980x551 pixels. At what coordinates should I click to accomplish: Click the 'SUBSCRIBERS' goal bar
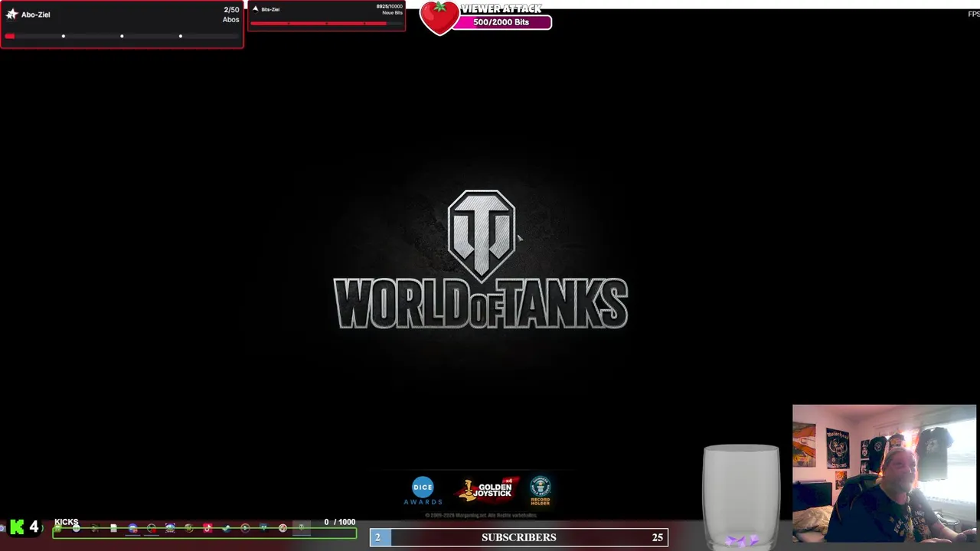[x=519, y=537]
